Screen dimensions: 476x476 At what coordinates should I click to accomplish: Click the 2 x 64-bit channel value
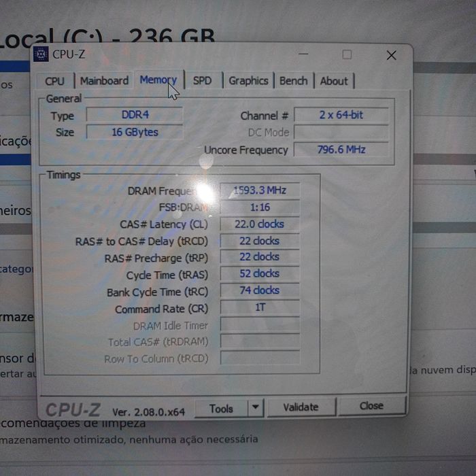point(341,115)
